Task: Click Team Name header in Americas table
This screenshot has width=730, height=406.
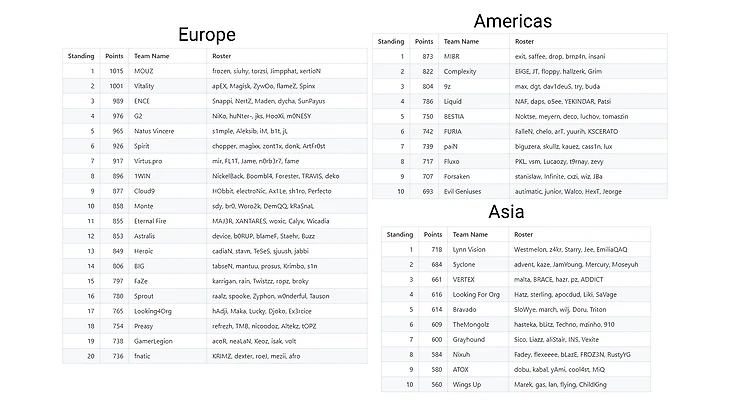Action: pos(462,42)
